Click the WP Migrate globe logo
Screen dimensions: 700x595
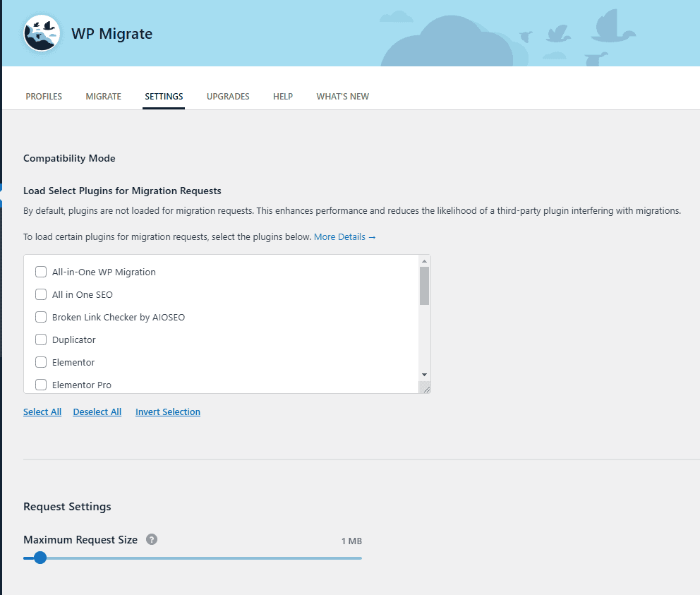coord(42,33)
